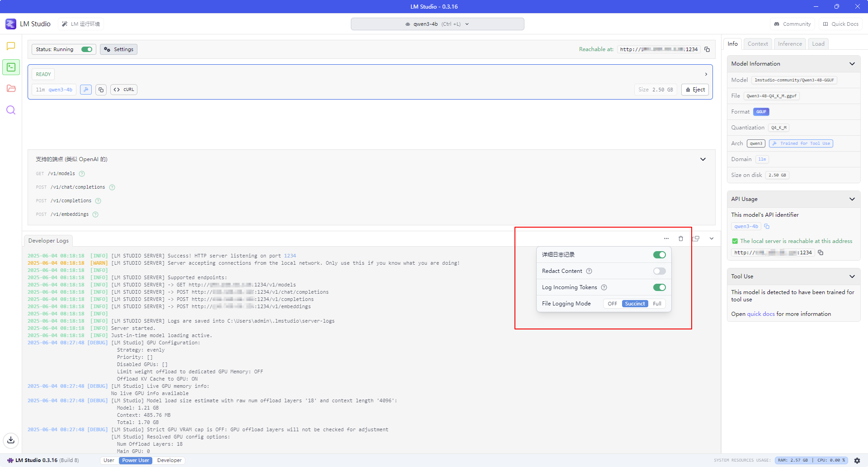
Task: Toggle 详细日志记录 verbose logging switch
Action: pos(660,255)
